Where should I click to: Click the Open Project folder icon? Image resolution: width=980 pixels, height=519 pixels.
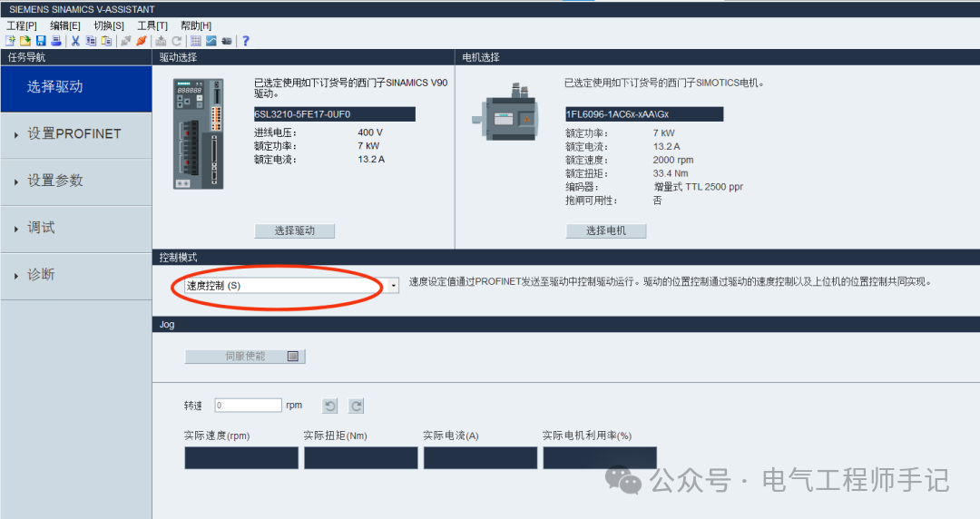click(25, 41)
